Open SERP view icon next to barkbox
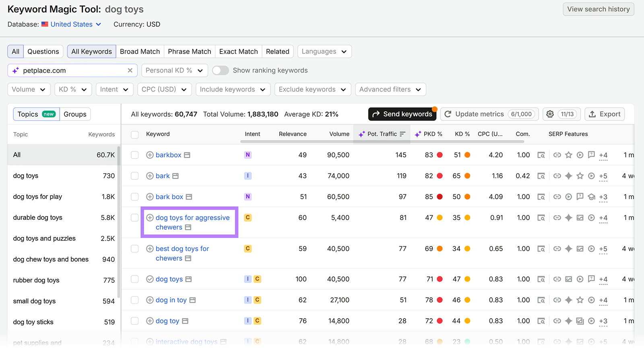This screenshot has height=350, width=644. (187, 155)
